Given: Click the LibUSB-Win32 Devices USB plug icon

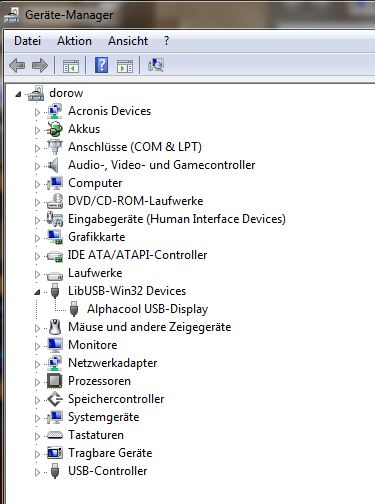Looking at the screenshot, I should pos(55,291).
